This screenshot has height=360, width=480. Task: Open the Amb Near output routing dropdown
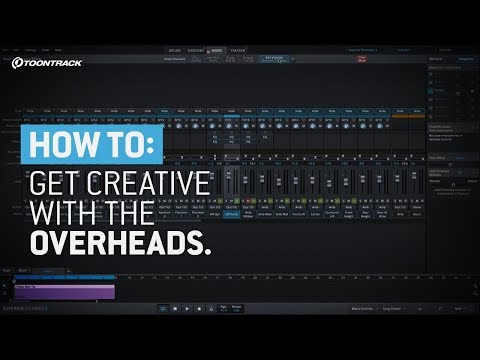(265, 207)
